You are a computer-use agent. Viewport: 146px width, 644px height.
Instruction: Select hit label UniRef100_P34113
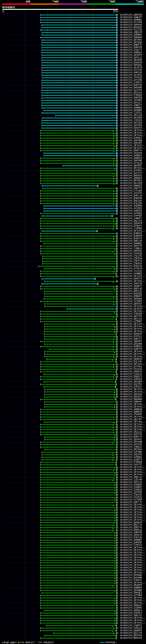pyautogui.click(x=131, y=374)
